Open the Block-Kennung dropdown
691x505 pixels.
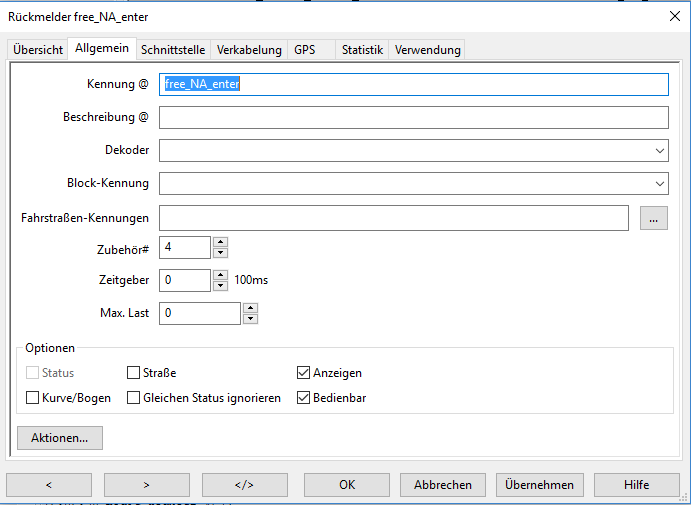click(x=660, y=184)
